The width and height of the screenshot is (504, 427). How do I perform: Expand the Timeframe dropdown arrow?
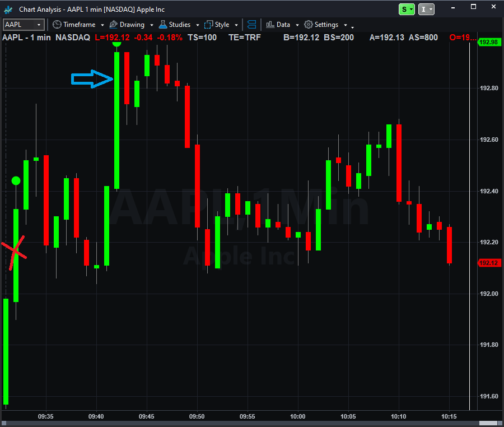click(x=102, y=25)
